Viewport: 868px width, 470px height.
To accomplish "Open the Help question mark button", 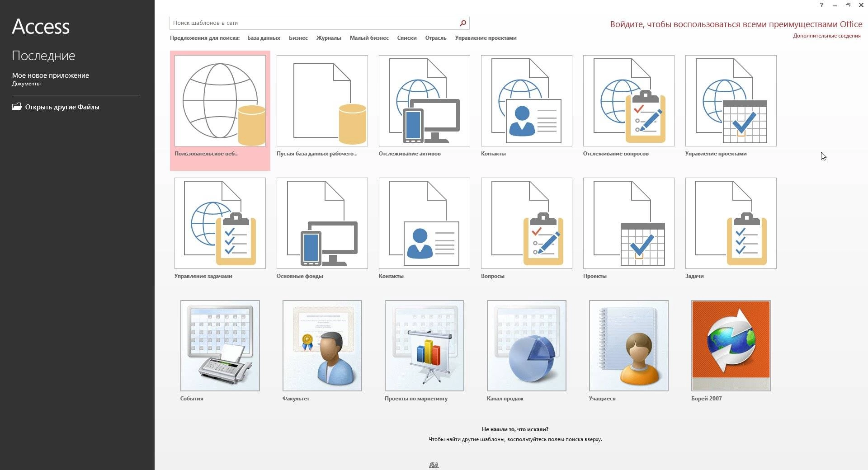I will 821,5.
